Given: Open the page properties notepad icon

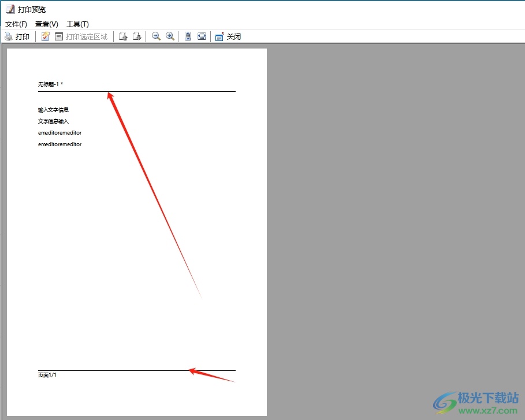Looking at the screenshot, I should pos(46,36).
